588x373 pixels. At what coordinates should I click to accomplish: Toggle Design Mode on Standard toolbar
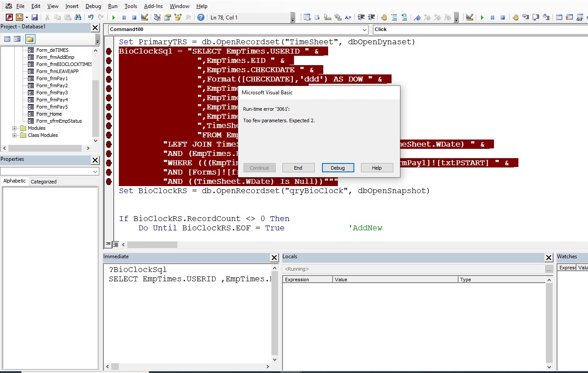(145, 17)
